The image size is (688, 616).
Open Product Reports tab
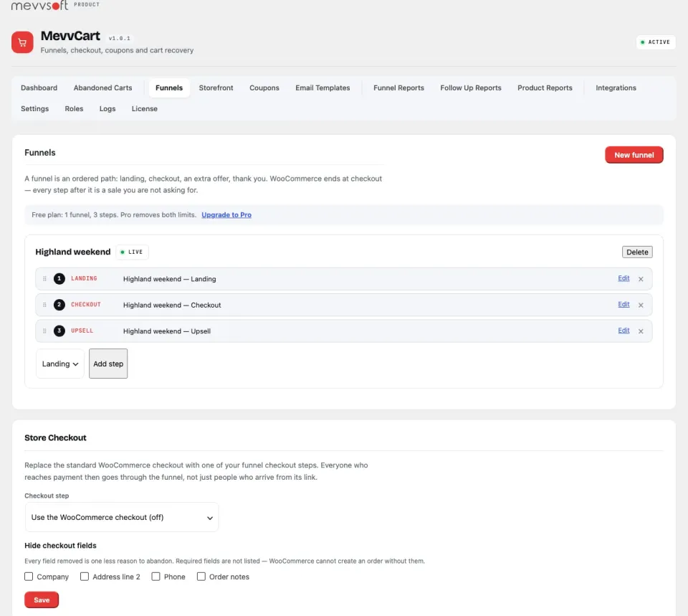click(545, 87)
